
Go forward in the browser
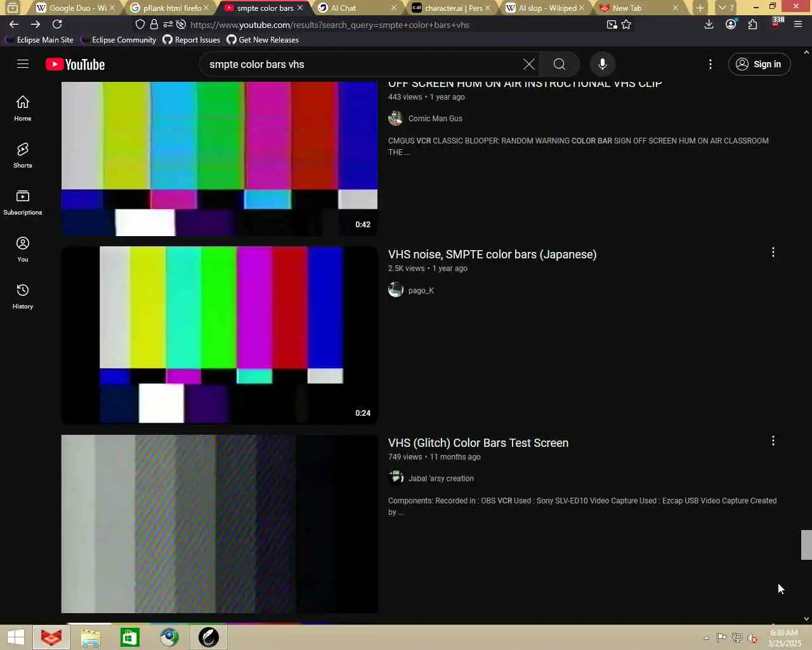click(36, 24)
